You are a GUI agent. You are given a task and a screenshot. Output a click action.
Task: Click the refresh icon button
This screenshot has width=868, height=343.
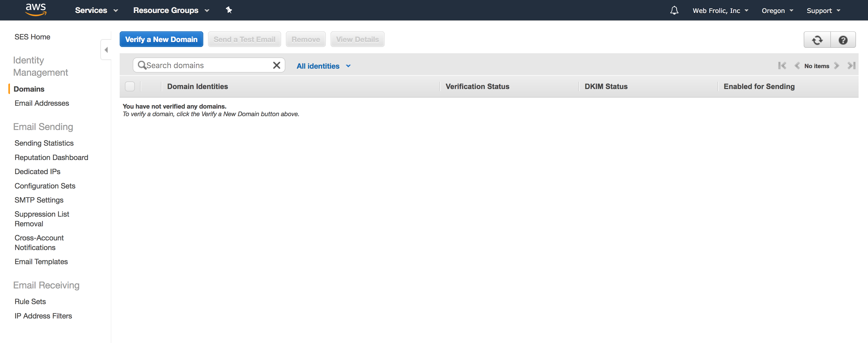[817, 40]
